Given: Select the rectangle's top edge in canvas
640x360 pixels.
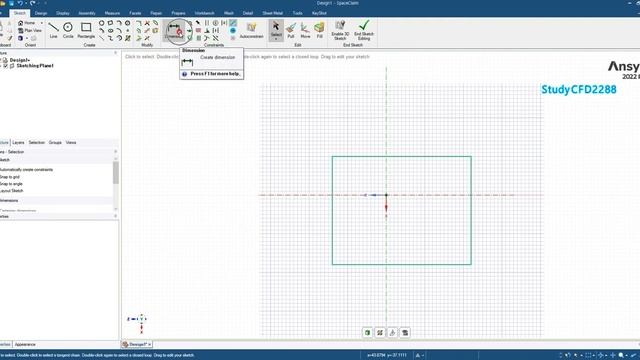Looking at the screenshot, I should click(x=402, y=157).
